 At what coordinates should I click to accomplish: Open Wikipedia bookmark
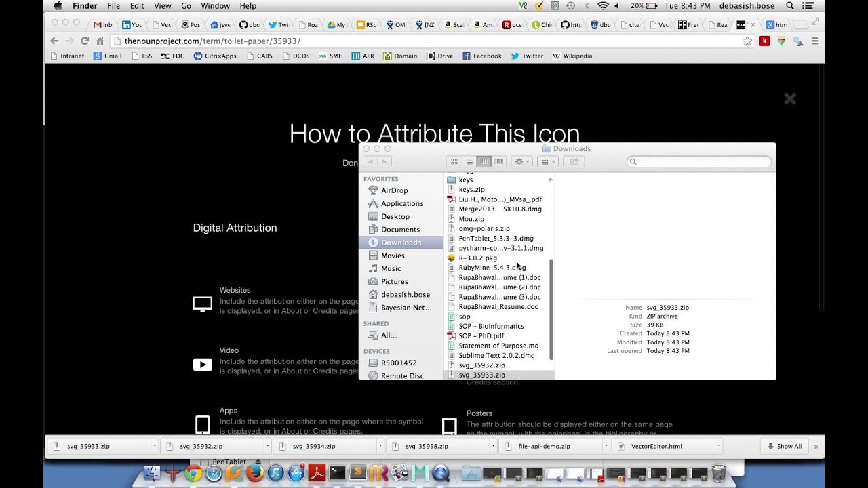572,56
